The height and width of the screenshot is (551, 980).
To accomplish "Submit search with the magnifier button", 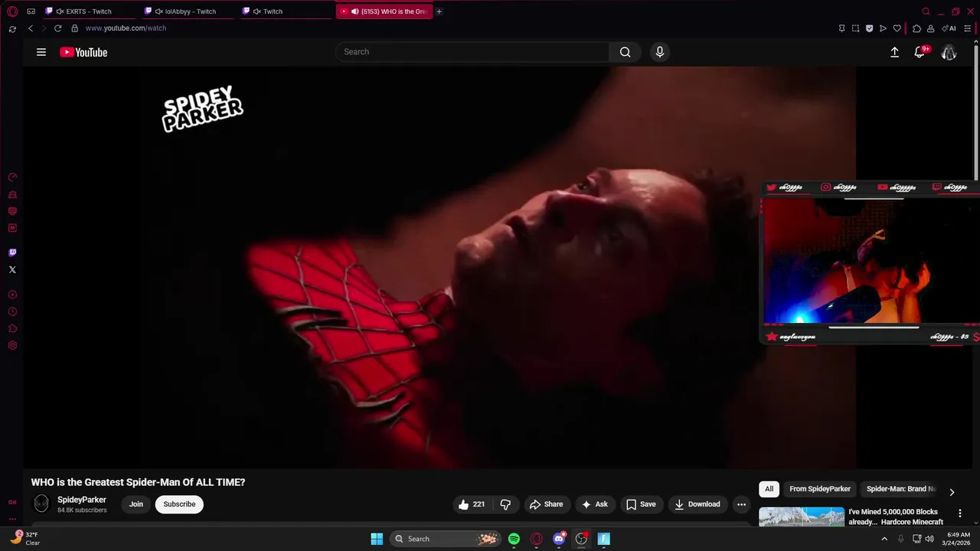I will coord(626,52).
